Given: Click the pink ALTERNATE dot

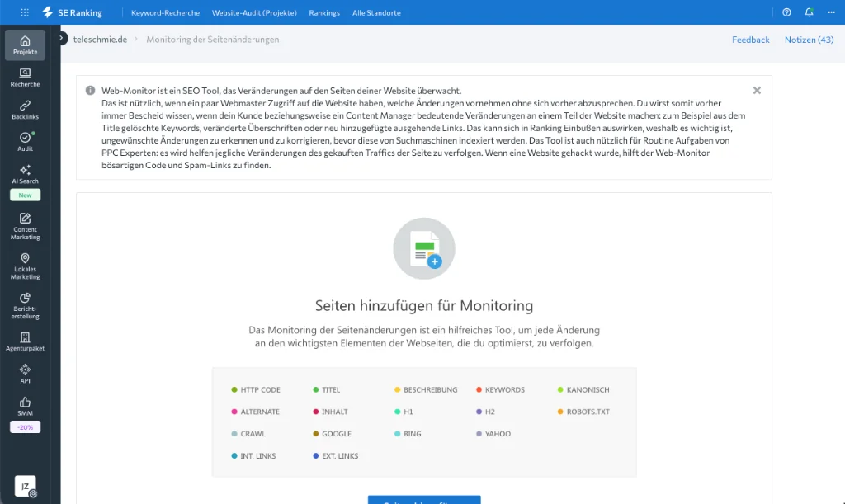Looking at the screenshot, I should (234, 412).
